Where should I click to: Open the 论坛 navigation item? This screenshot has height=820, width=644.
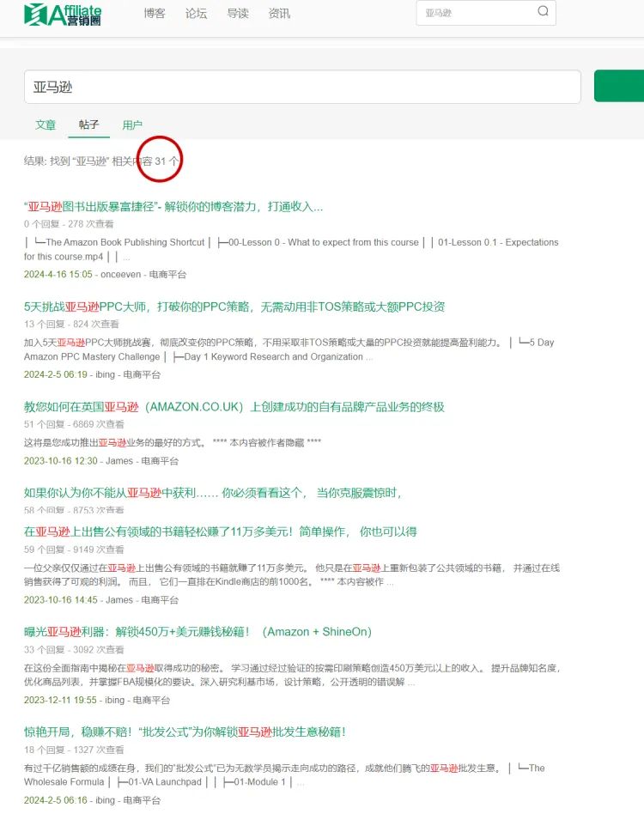click(x=196, y=13)
